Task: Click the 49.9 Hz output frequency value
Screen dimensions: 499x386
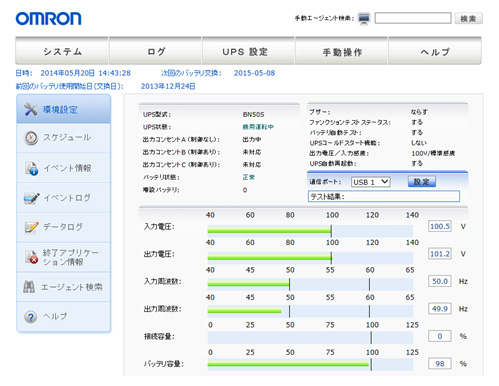Action: (x=440, y=308)
